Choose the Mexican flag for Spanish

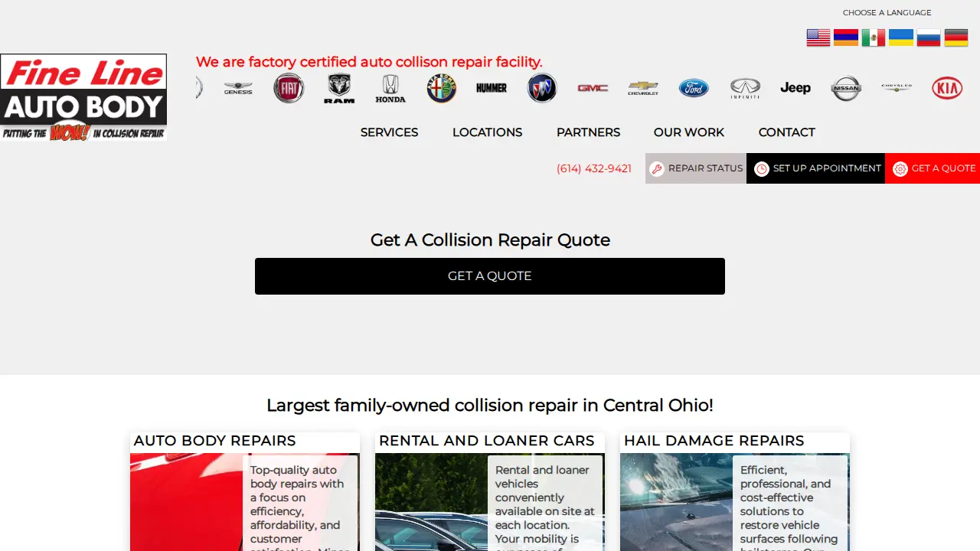click(874, 37)
